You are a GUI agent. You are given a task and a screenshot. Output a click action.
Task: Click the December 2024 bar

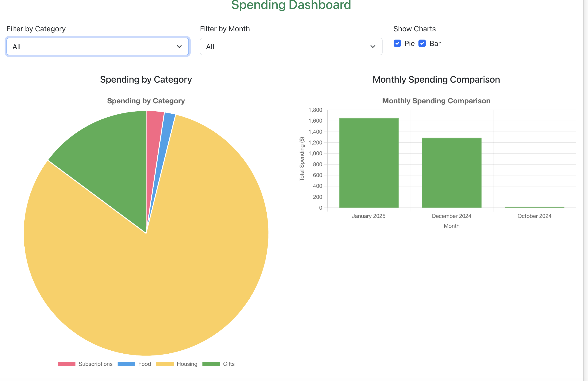click(x=451, y=173)
